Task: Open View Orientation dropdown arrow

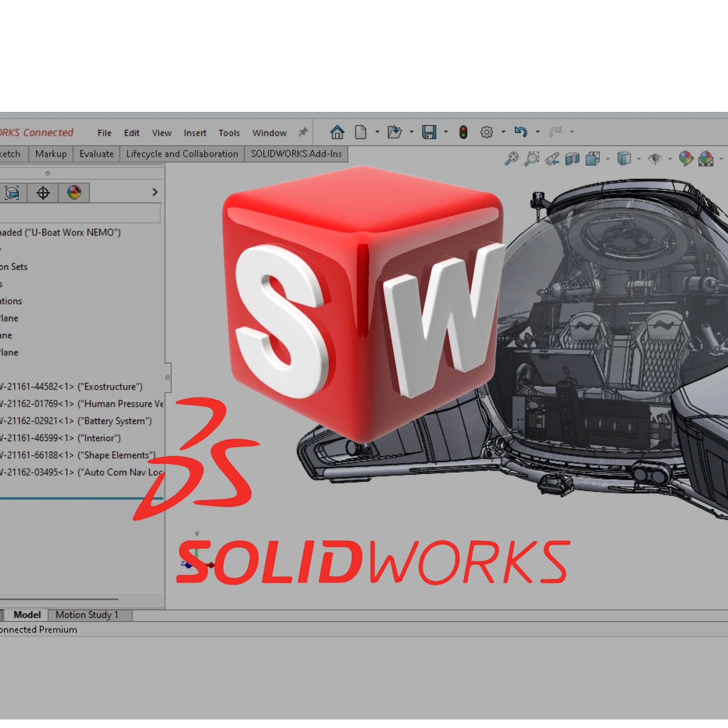Action: pyautogui.click(x=608, y=159)
